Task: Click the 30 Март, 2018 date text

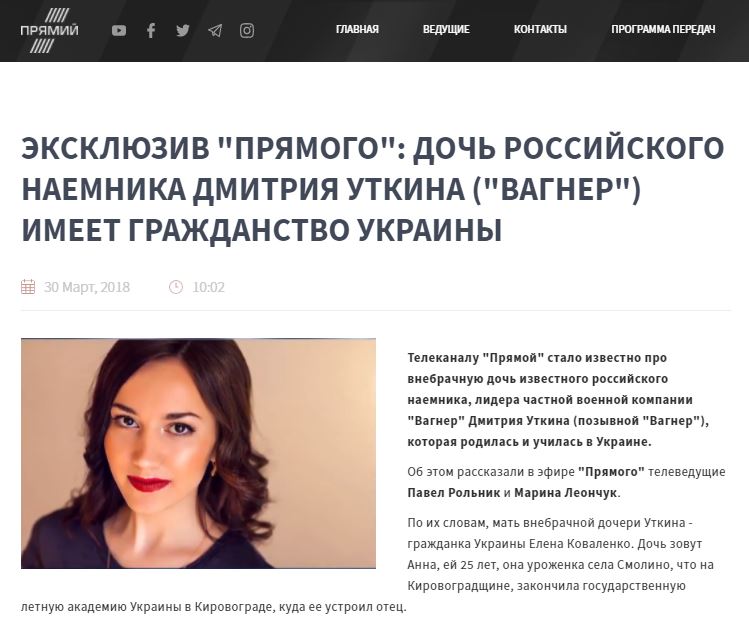Action: (87, 287)
